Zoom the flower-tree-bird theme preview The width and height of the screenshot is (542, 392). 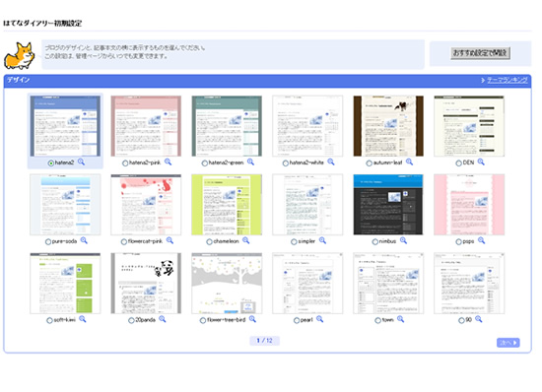click(x=252, y=319)
